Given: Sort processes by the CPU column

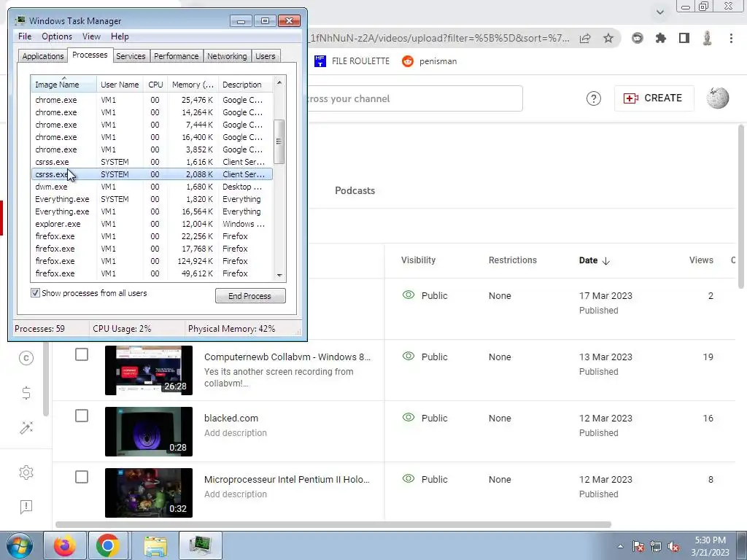Looking at the screenshot, I should coord(155,85).
